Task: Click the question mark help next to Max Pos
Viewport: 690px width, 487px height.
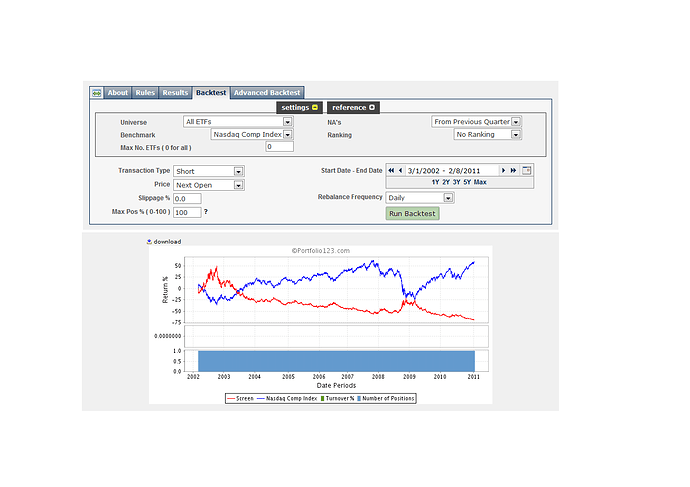Action: [206, 212]
